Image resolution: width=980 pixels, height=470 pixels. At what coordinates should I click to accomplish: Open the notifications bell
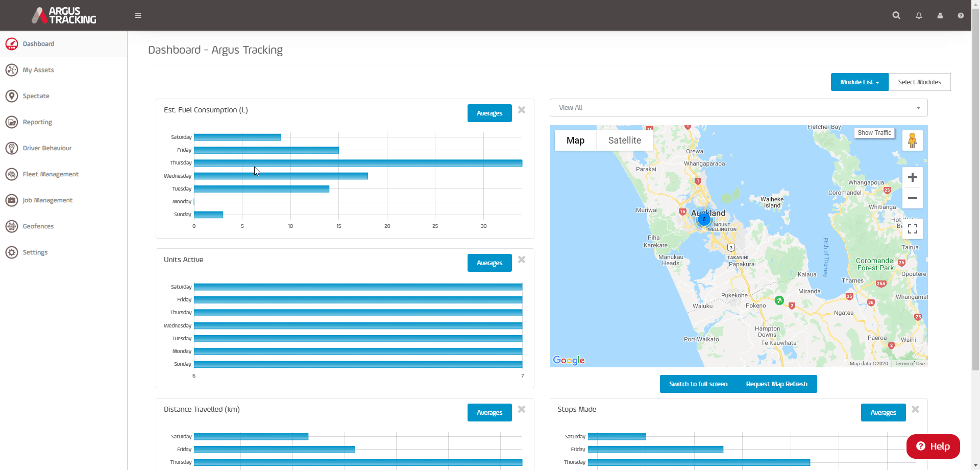(x=919, y=15)
